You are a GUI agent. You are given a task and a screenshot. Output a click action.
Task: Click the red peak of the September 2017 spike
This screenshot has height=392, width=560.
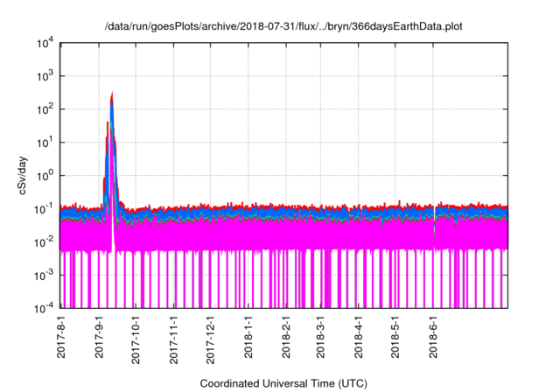click(x=113, y=93)
